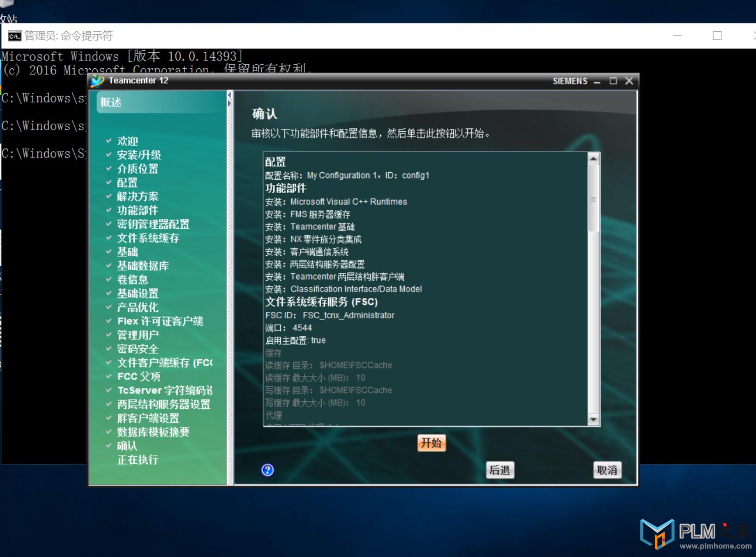Screen dimensions: 756x557
Task: Click the 读缓存 目录 $HOME\FSCCache line
Action: coord(329,365)
